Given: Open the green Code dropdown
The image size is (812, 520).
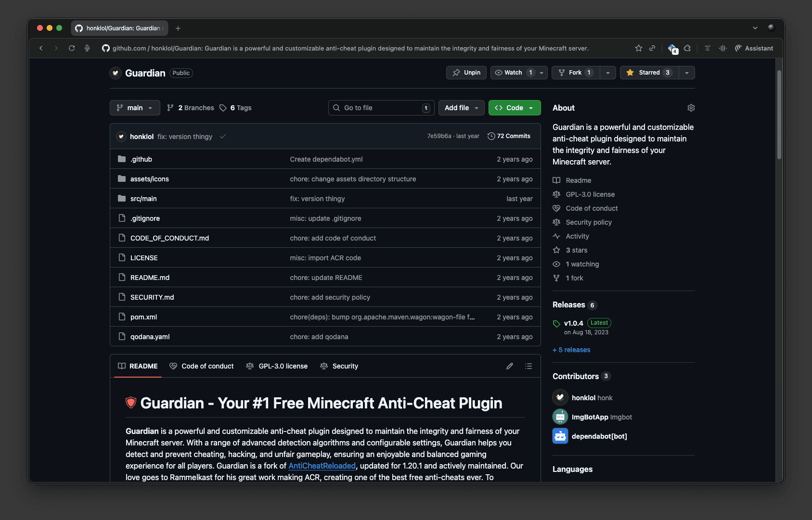Looking at the screenshot, I should 515,108.
